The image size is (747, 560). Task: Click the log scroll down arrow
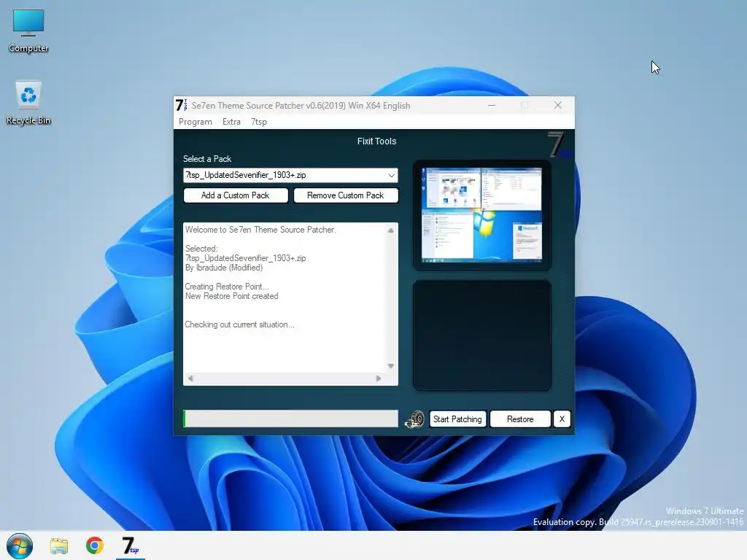(391, 366)
